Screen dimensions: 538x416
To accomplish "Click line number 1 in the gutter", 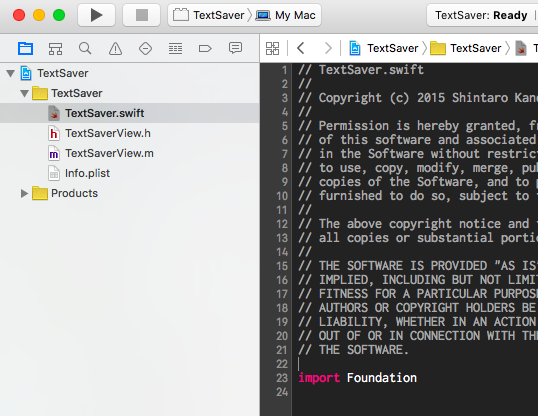I will click(x=284, y=70).
